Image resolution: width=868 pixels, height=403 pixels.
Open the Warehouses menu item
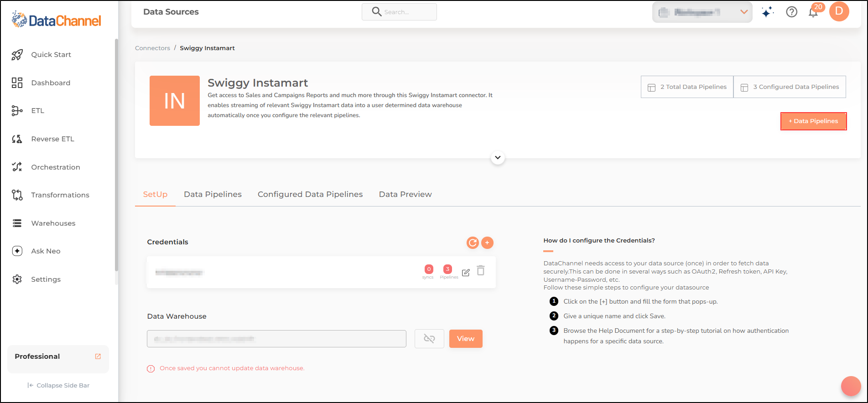pyautogui.click(x=53, y=223)
